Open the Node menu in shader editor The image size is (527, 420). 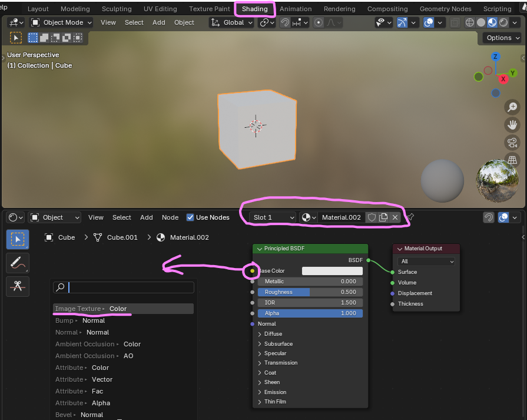[x=170, y=217]
